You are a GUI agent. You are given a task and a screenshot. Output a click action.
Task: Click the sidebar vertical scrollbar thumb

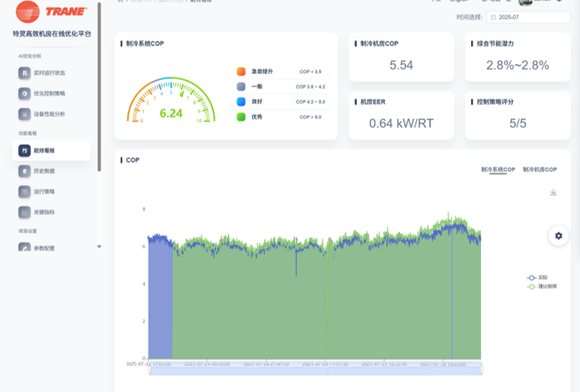99,87
